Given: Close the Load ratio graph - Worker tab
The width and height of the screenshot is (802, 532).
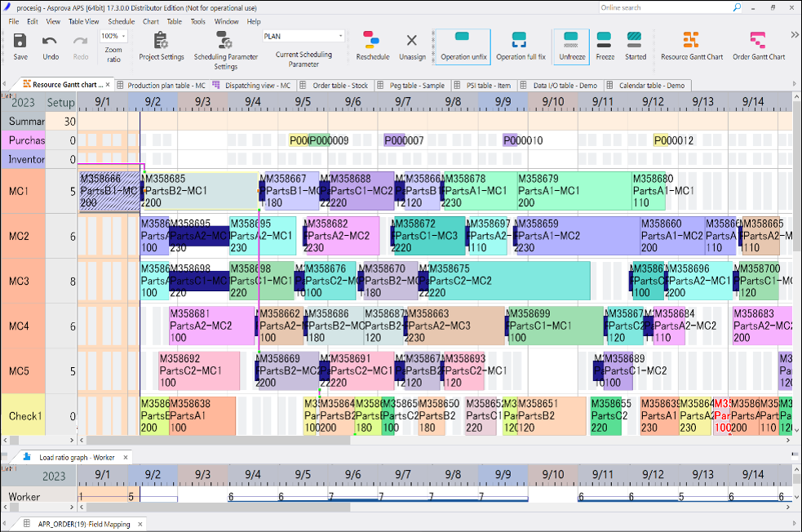Looking at the screenshot, I should pos(126,457).
